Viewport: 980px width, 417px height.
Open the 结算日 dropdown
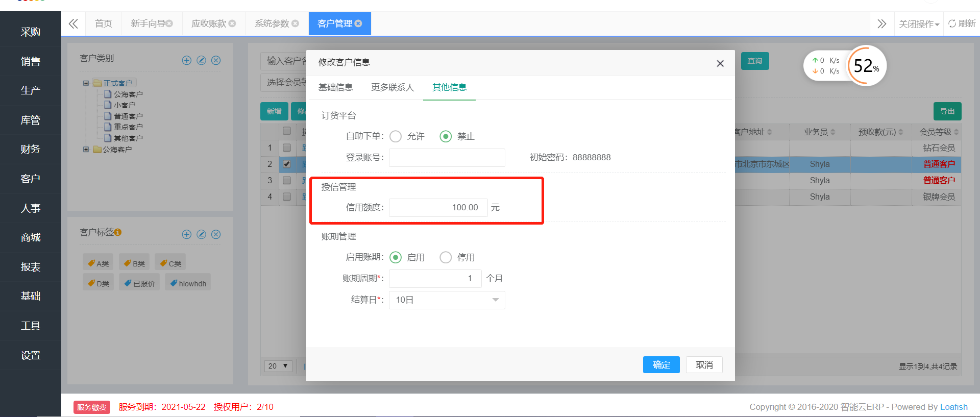tap(447, 300)
